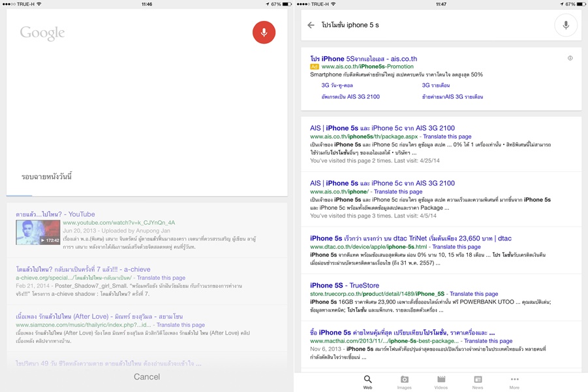Screen dimensions: 588x392
Task: Open the YouTube result ตายแล้ว...ไปไหน?
Action: click(x=55, y=214)
